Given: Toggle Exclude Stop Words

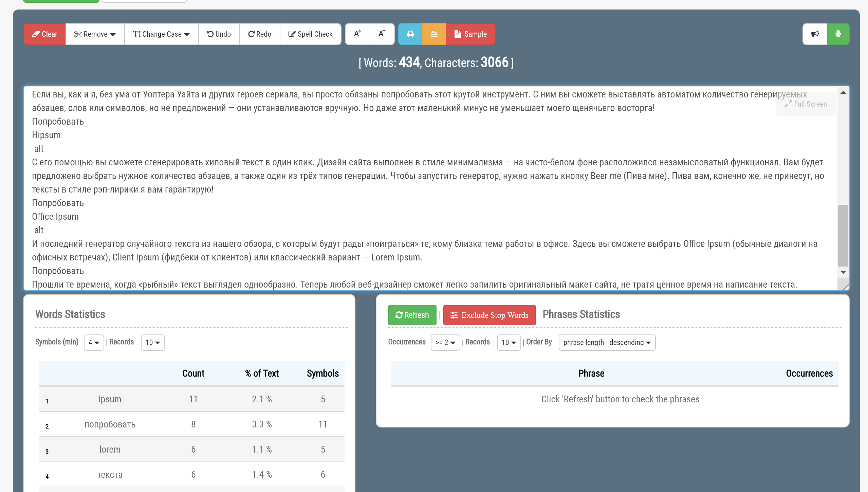Looking at the screenshot, I should click(489, 315).
